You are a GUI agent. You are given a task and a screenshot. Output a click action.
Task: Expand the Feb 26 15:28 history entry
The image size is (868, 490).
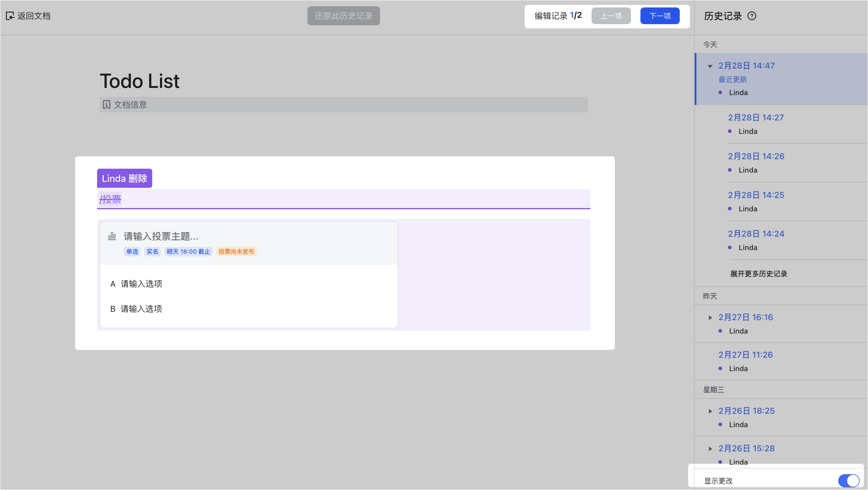(710, 449)
